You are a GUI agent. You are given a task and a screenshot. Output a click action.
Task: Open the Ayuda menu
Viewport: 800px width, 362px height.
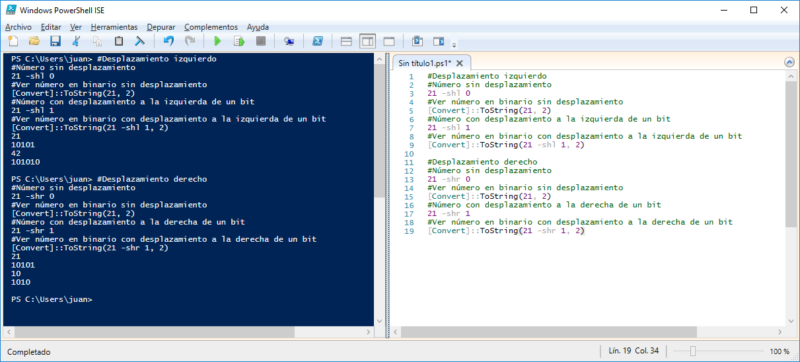pos(258,27)
